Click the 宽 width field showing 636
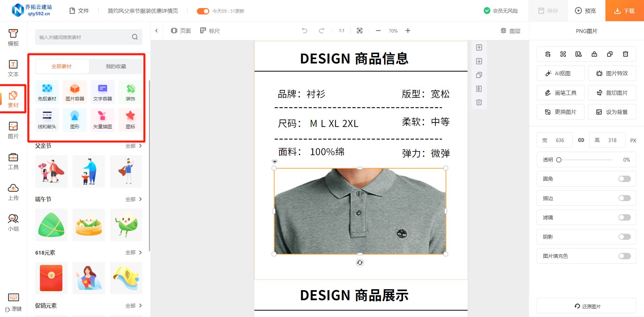 click(x=555, y=140)
